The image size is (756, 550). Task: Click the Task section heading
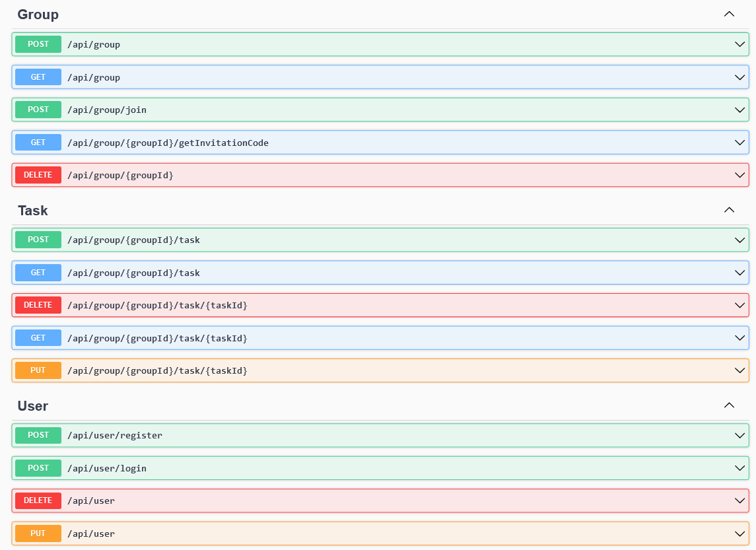[32, 210]
